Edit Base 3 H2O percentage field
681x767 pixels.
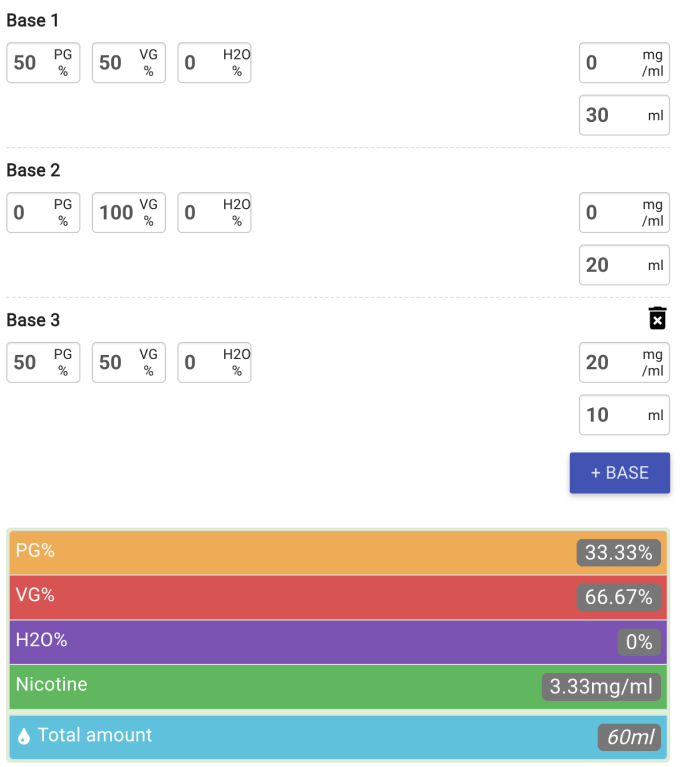(x=214, y=362)
